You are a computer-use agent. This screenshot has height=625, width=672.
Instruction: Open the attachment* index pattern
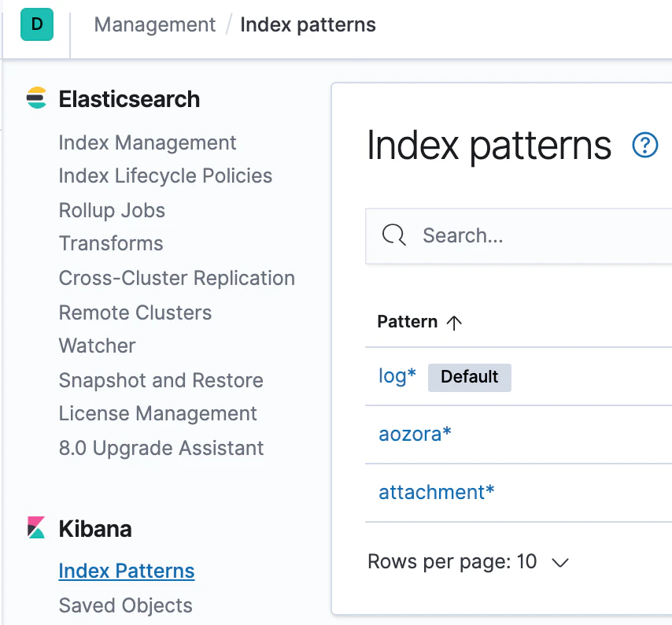point(436,492)
